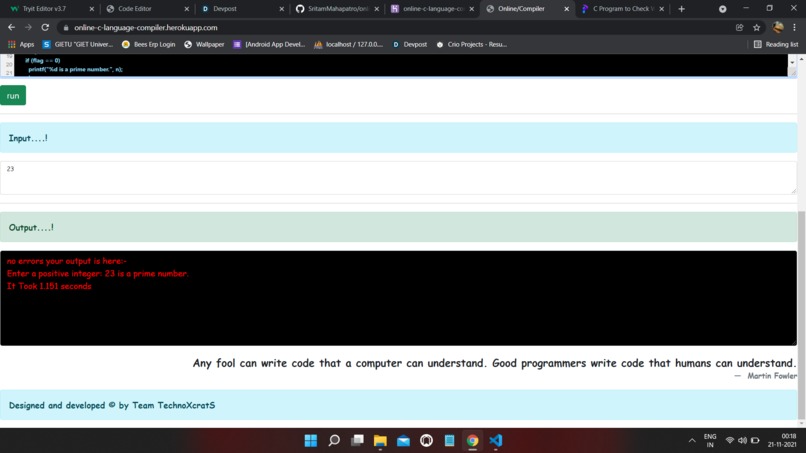Close the Tryit Editor tab
Viewport: 806px width, 453px height.
pos(91,9)
